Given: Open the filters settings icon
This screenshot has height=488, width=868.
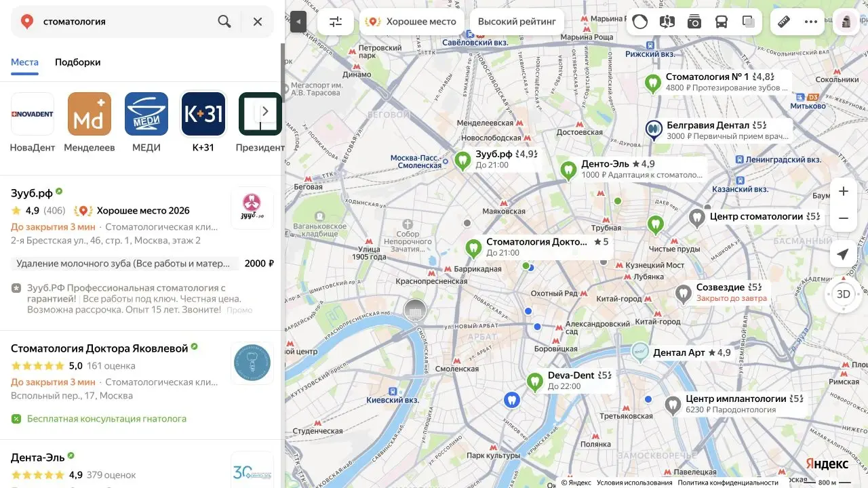Looking at the screenshot, I should pyautogui.click(x=336, y=22).
